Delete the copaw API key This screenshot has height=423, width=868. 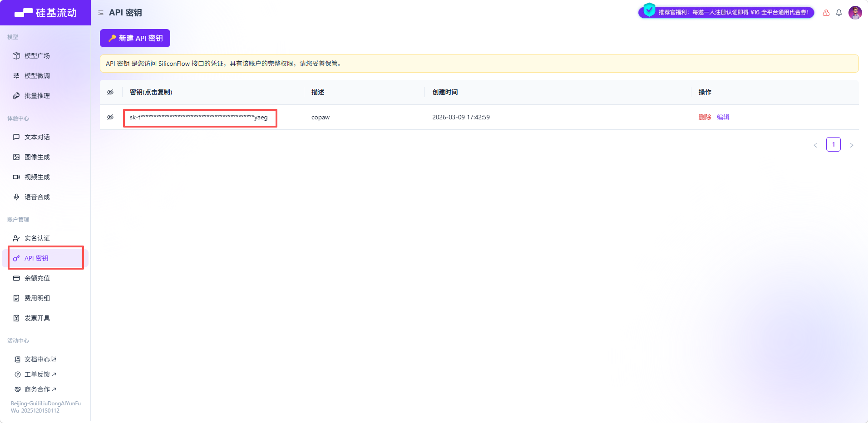(x=705, y=117)
